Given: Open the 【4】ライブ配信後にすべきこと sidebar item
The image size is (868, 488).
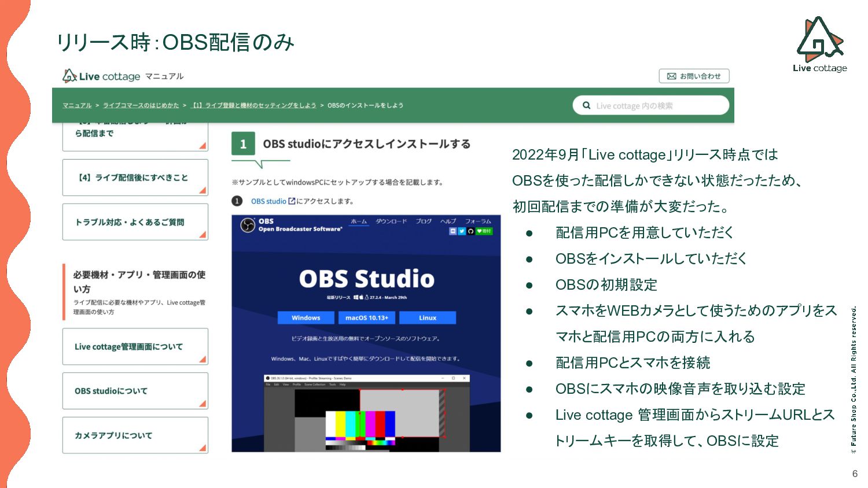Looking at the screenshot, I should 135,178.
